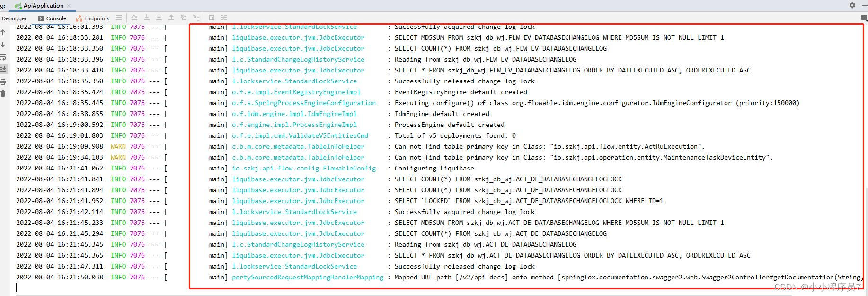The height and width of the screenshot is (296, 868).
Task: Click 'Reading from szkj_db_wj.ACT_DE_DATABASECHANGELOG' message
Action: [x=485, y=244]
